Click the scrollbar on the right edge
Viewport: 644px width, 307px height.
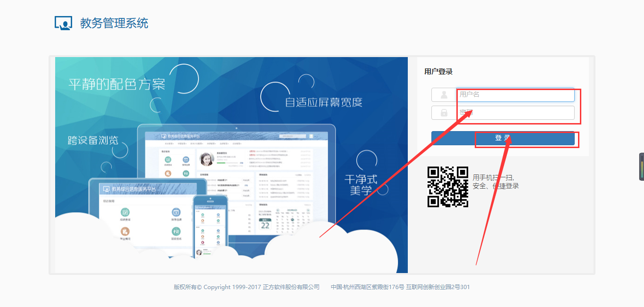click(x=642, y=167)
